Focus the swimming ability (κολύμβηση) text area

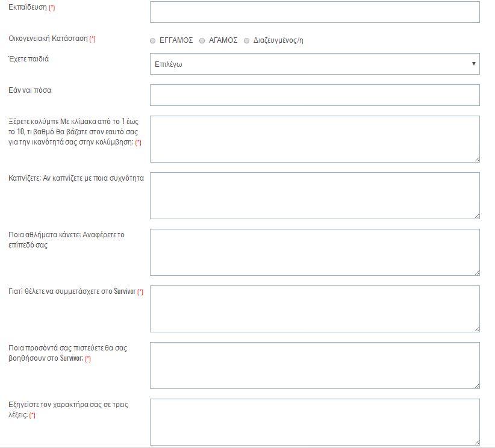[314, 139]
